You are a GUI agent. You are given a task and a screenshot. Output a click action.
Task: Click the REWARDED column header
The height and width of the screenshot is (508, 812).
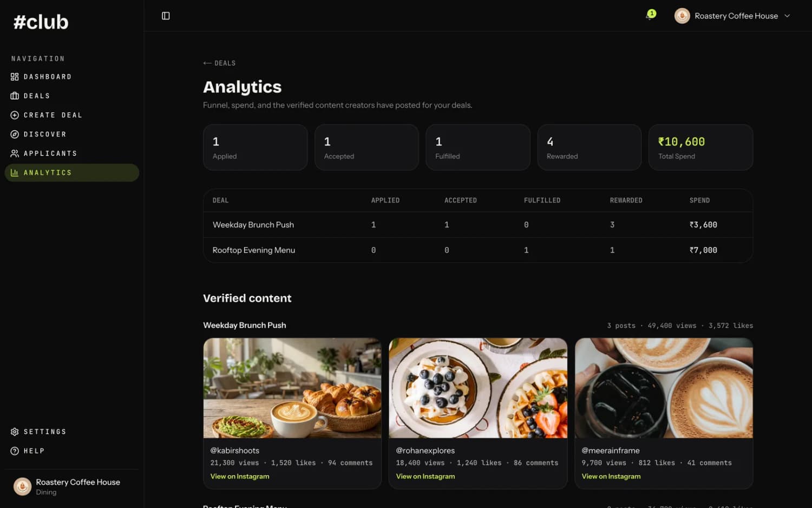pyautogui.click(x=626, y=200)
